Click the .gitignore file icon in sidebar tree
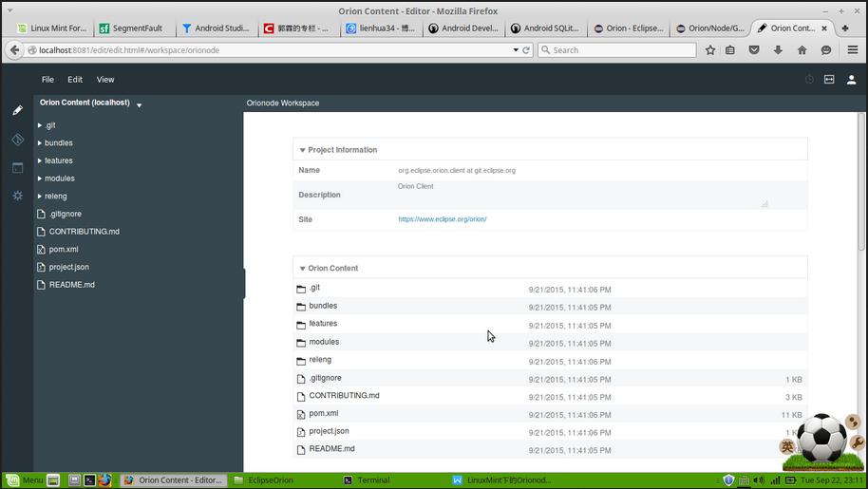The width and height of the screenshot is (868, 489). [41, 214]
